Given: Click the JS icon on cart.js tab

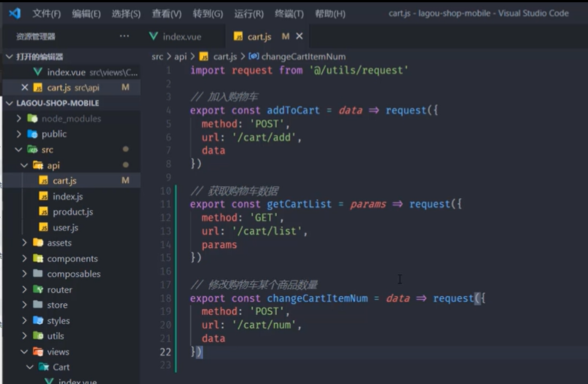Looking at the screenshot, I should click(x=238, y=36).
